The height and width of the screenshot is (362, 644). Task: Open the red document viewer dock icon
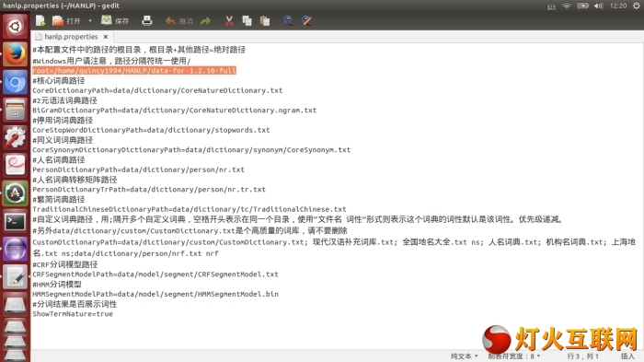(x=16, y=166)
